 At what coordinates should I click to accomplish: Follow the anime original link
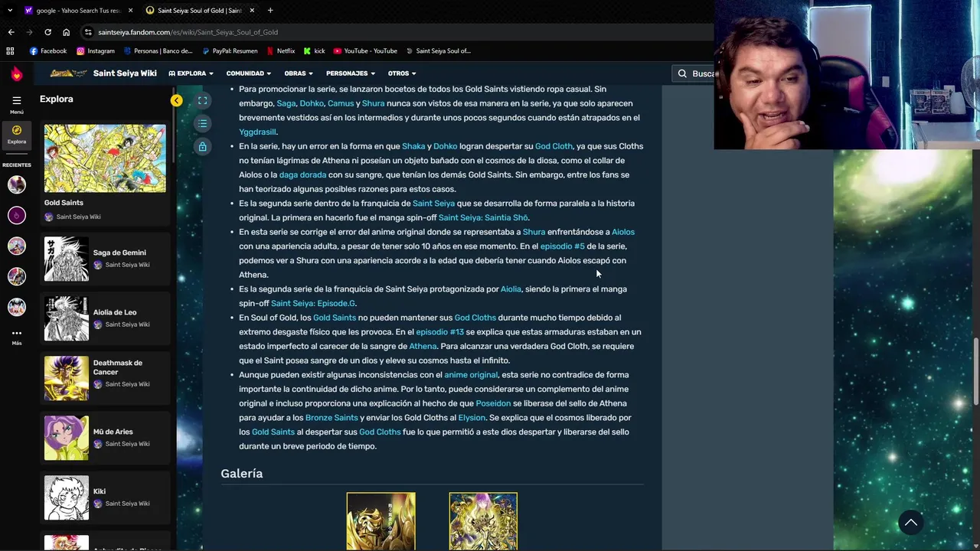pos(471,375)
